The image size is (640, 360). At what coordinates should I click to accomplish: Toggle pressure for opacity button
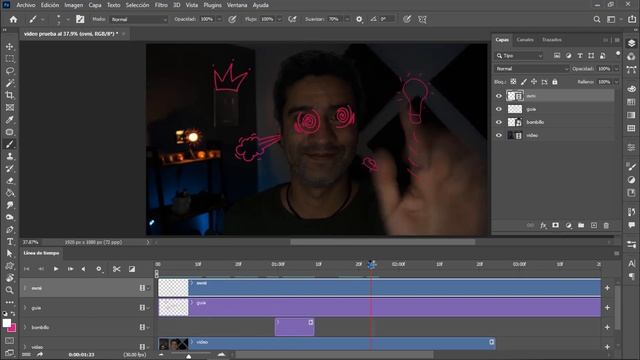pos(232,19)
